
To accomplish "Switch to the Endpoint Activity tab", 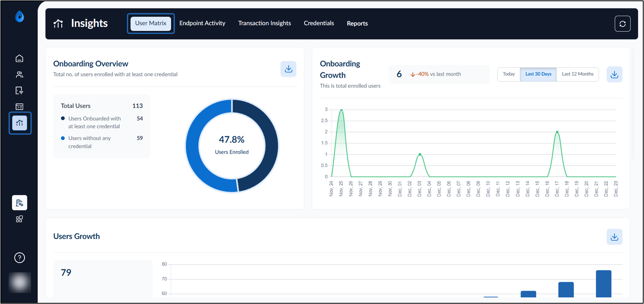I will pyautogui.click(x=202, y=23).
